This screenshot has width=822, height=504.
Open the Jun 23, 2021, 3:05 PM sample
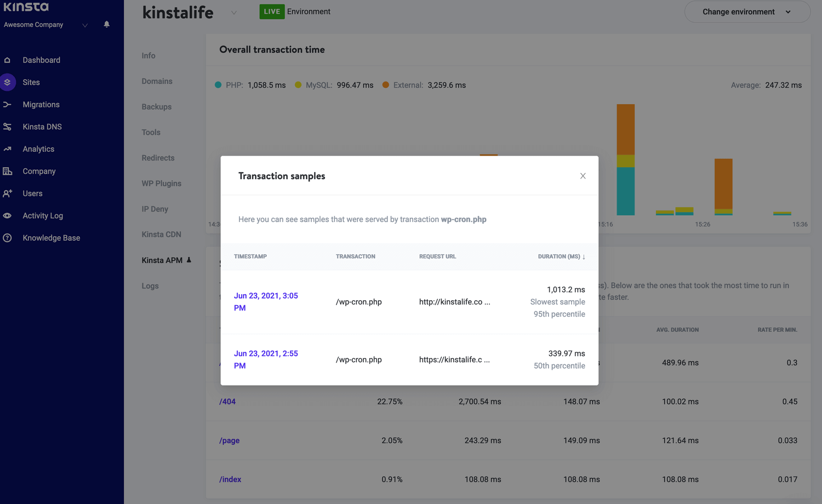[x=266, y=302]
